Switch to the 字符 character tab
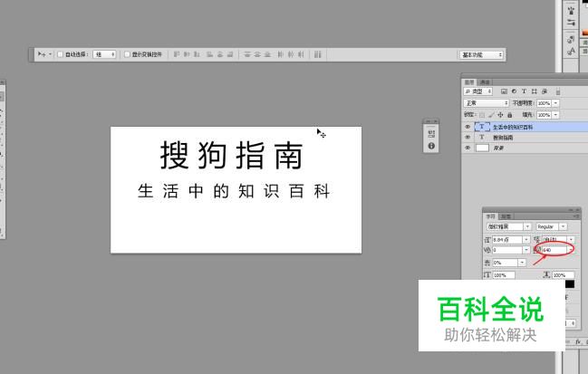The height and width of the screenshot is (374, 588). [x=490, y=216]
